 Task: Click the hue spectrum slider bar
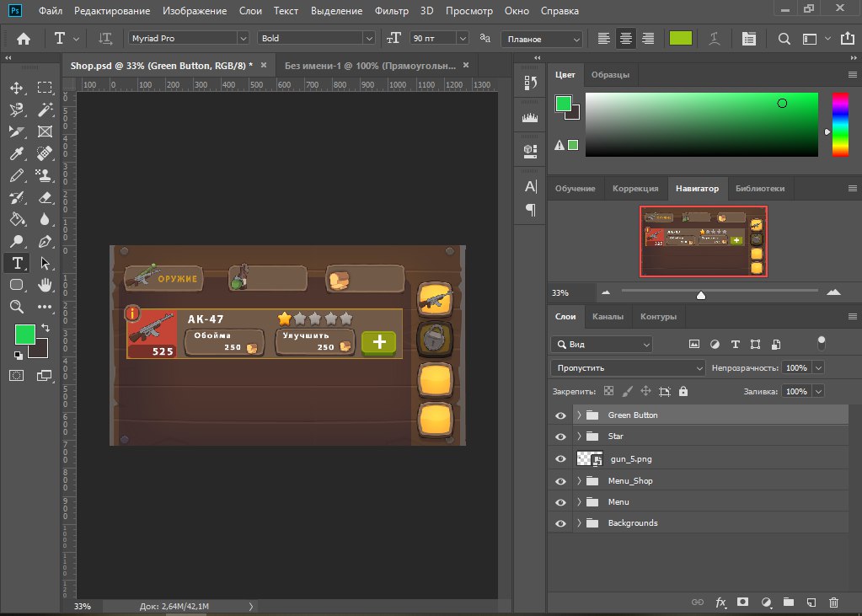(x=839, y=125)
